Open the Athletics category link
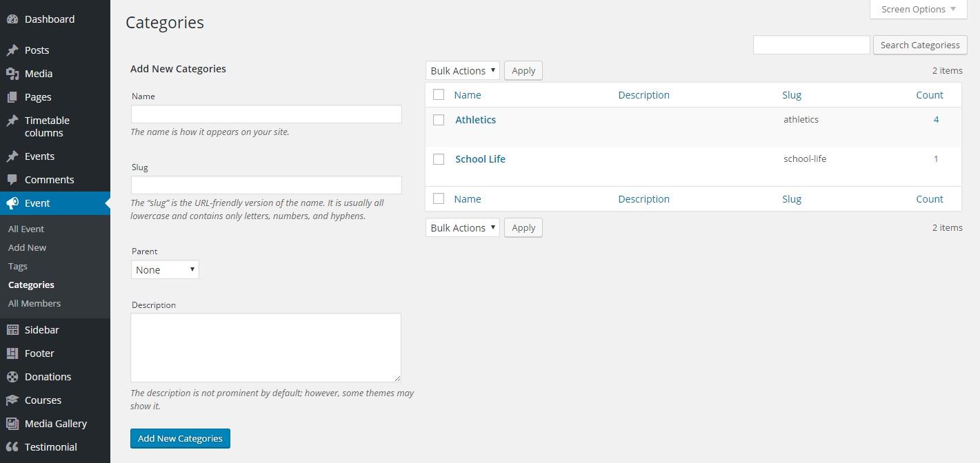The image size is (980, 463). [x=475, y=120]
